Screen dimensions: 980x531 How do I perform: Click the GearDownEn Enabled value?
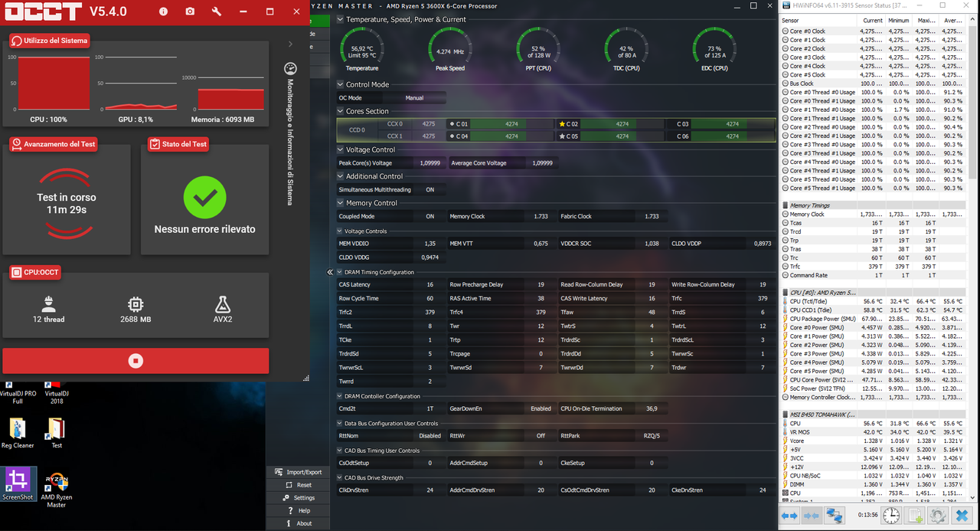(x=541, y=408)
